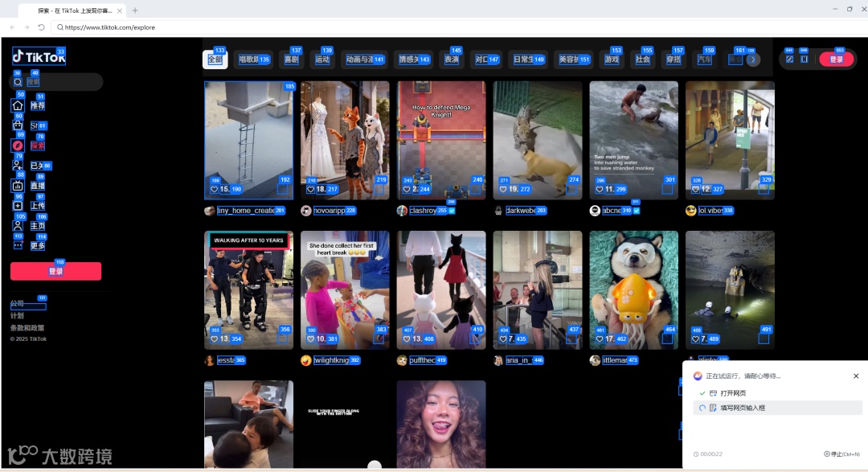Click the lol.vibes emoji avatar
Viewport: 868px width, 472px height.
[691, 211]
